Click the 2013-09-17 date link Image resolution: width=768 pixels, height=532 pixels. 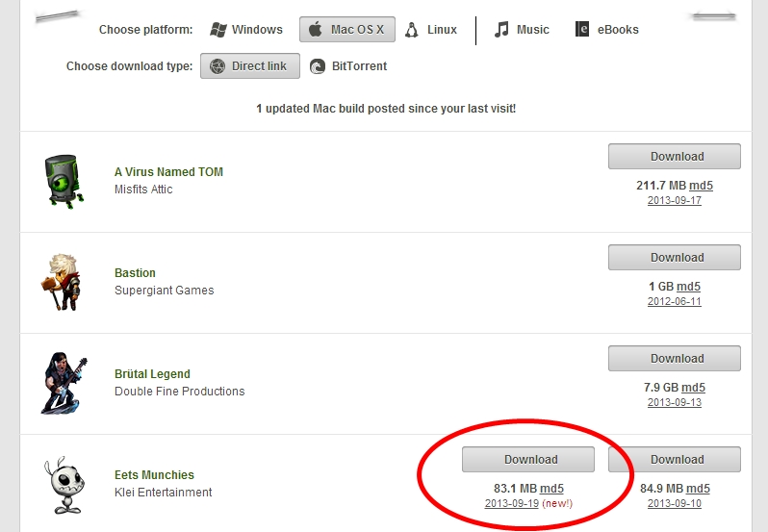(x=675, y=200)
